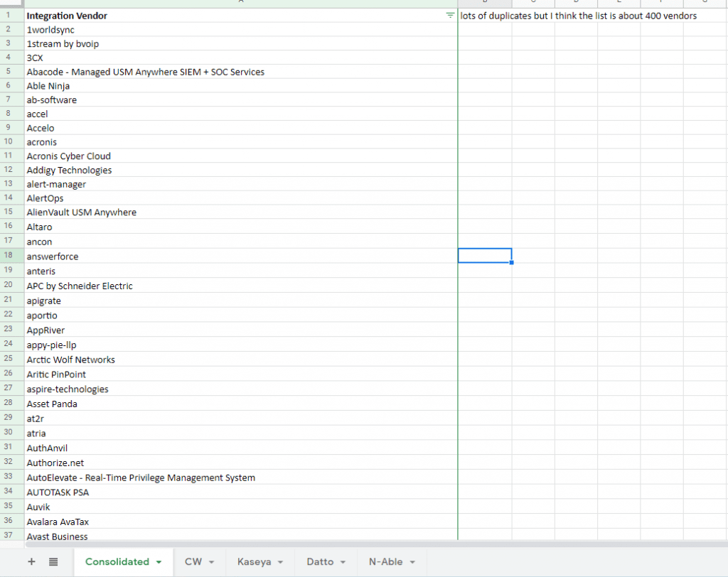Select the 'aspire-technologies' cell

coord(241,389)
